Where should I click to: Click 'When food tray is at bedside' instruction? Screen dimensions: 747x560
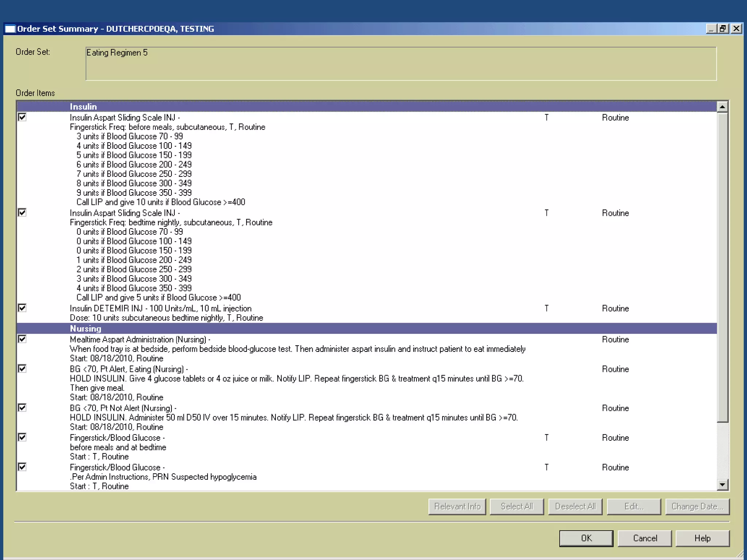coord(298,349)
